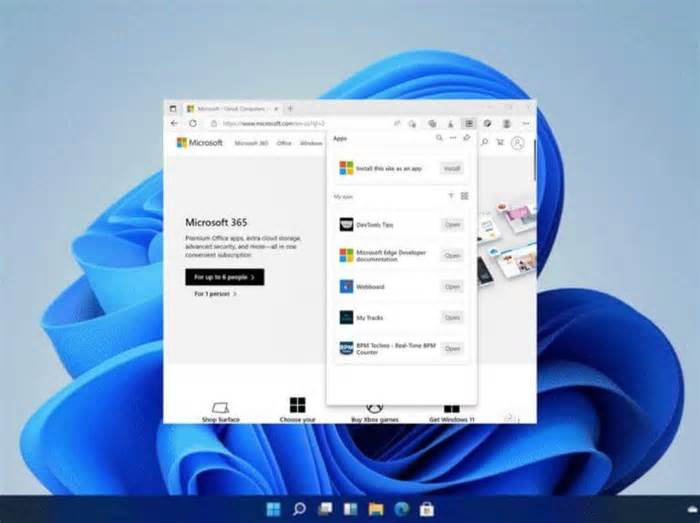Open More options in Apps panel
Image resolution: width=700 pixels, height=523 pixels.
point(453,138)
